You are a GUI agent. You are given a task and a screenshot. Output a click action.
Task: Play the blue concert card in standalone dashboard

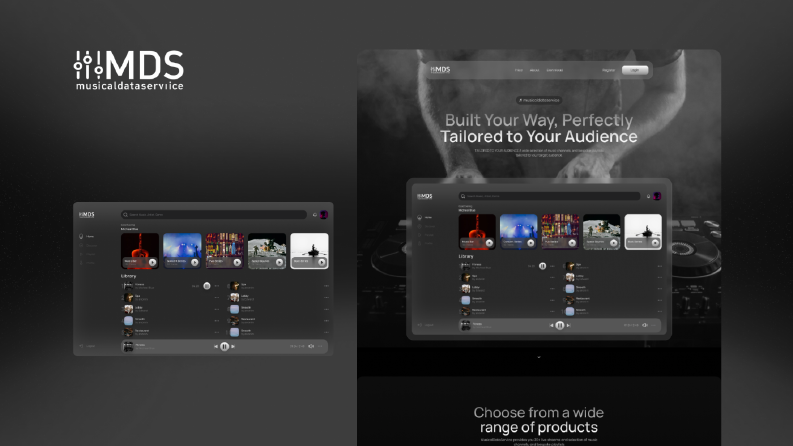(195, 262)
